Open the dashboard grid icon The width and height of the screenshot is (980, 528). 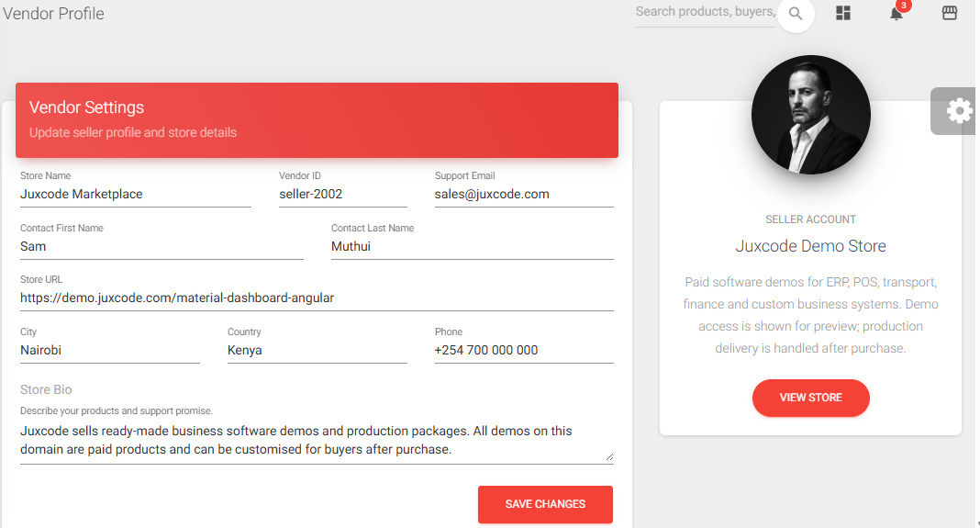(x=843, y=13)
